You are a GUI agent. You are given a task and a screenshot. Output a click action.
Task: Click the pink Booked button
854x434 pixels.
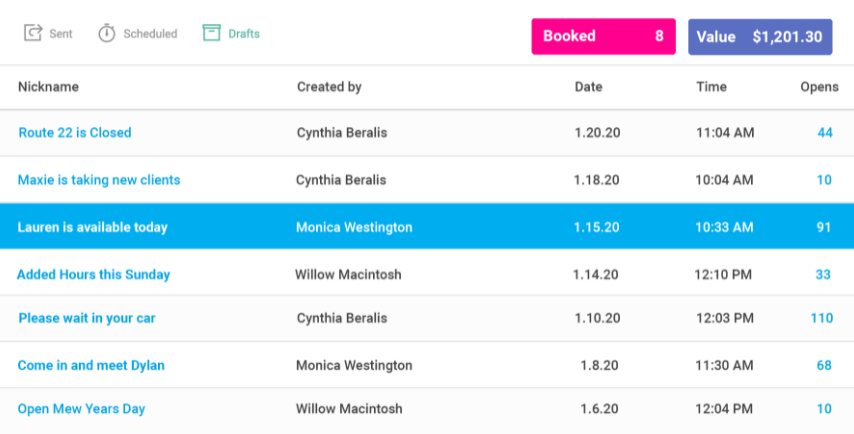click(x=603, y=37)
